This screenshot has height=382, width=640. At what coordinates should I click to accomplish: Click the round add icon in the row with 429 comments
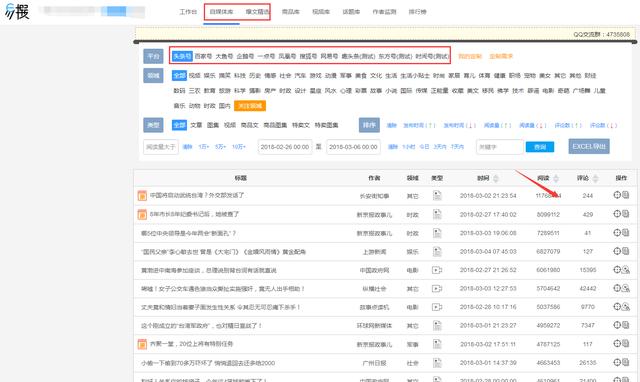click(x=617, y=213)
